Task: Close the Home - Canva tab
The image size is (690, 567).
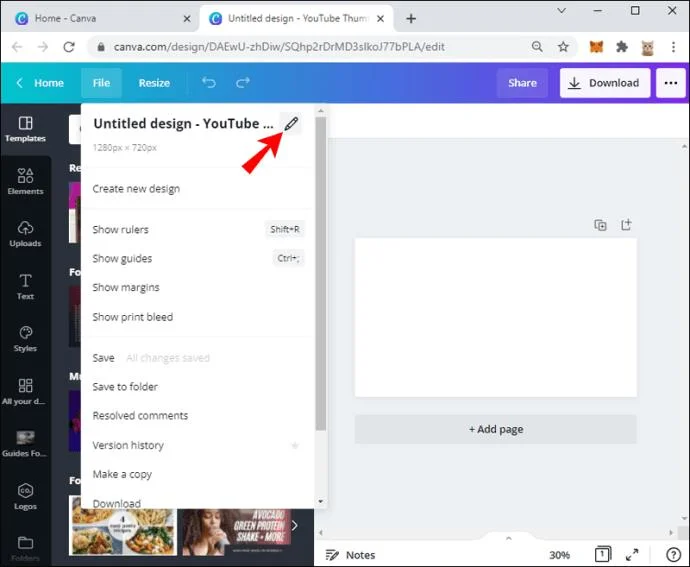Action: pyautogui.click(x=187, y=18)
